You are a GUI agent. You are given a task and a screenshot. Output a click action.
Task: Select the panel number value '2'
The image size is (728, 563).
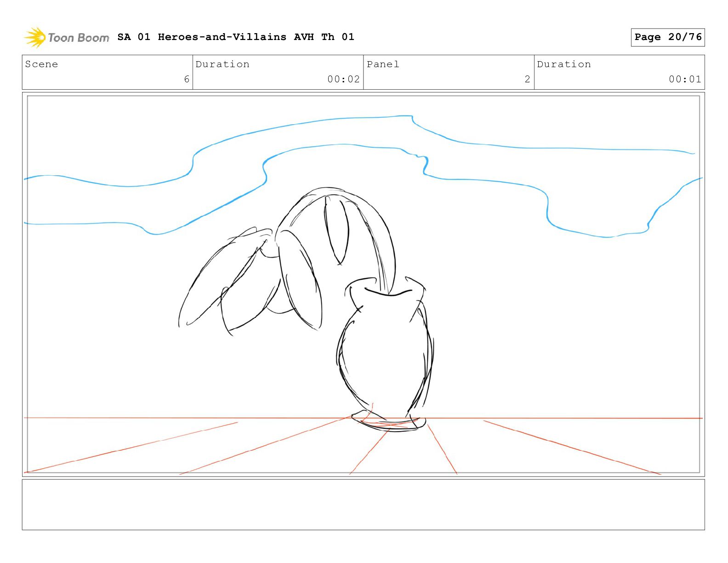point(528,79)
